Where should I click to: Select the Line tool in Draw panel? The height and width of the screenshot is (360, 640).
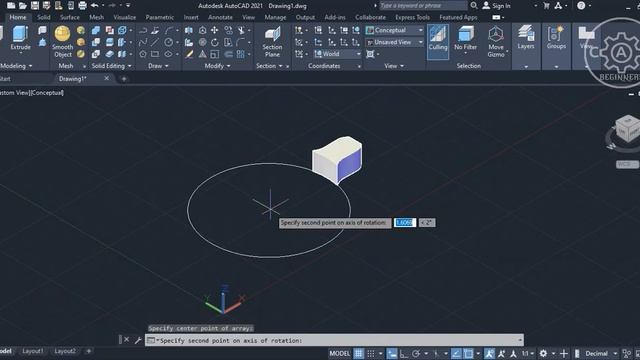tap(155, 42)
